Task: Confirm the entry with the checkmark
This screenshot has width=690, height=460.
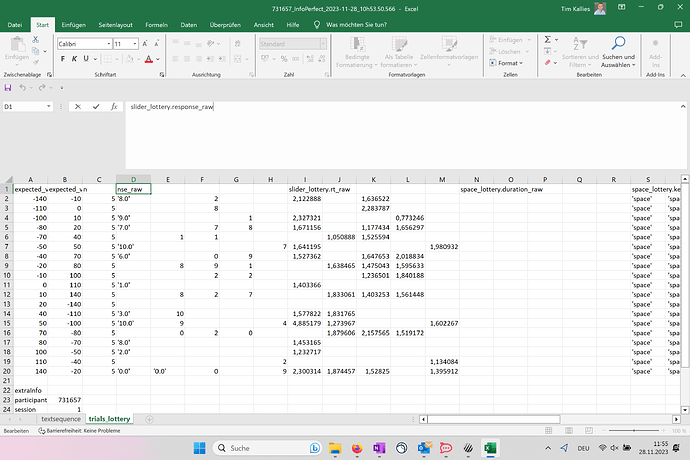Action: click(x=96, y=107)
